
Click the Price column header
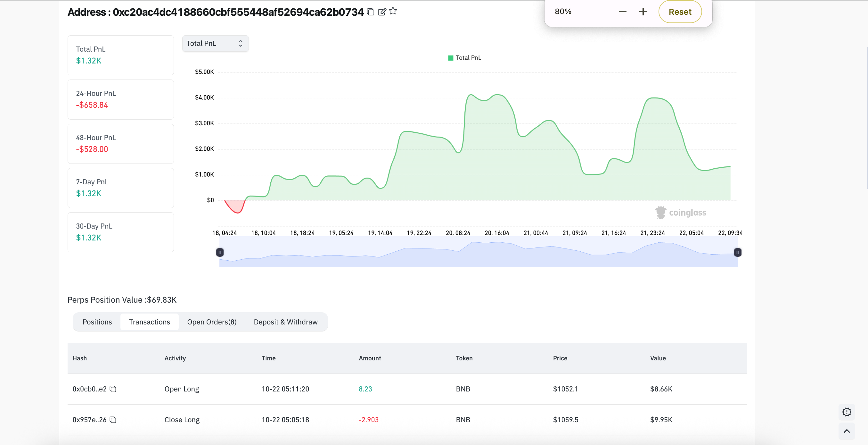pos(560,358)
